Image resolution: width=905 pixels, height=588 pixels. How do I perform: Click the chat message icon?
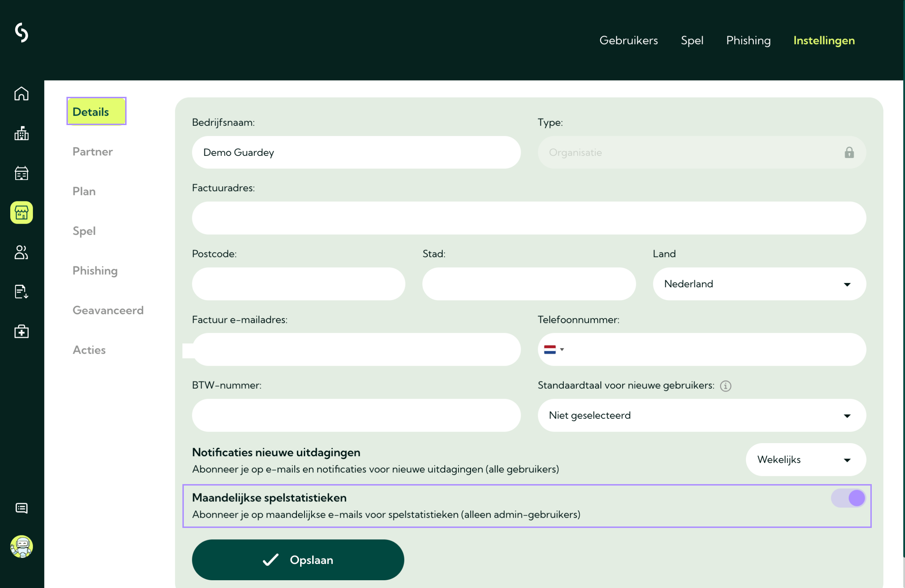tap(21, 508)
